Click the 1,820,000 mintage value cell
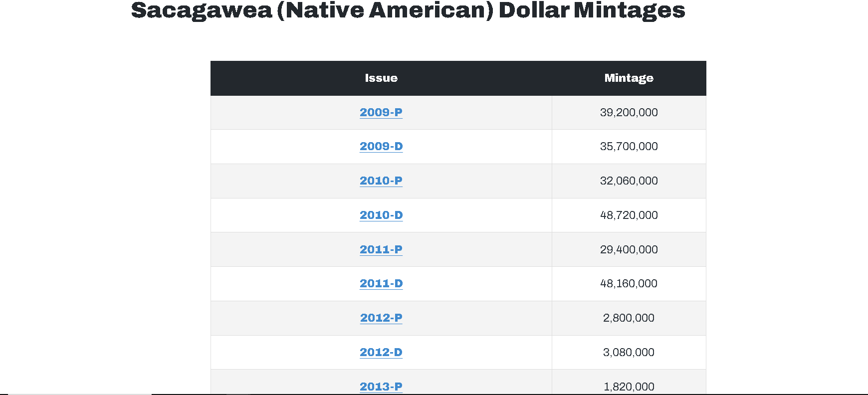Image resolution: width=868 pixels, height=395 pixels. click(x=629, y=386)
